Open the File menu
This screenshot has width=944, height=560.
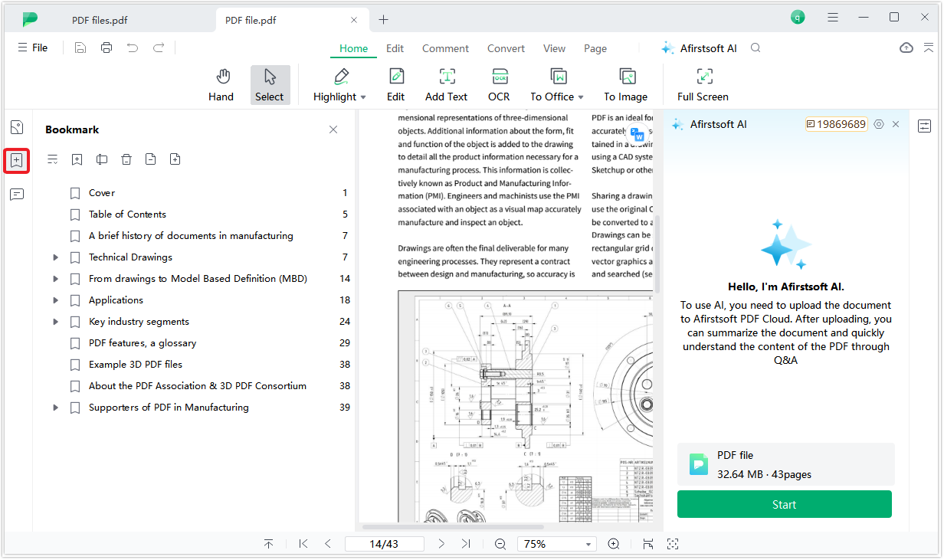pos(33,47)
